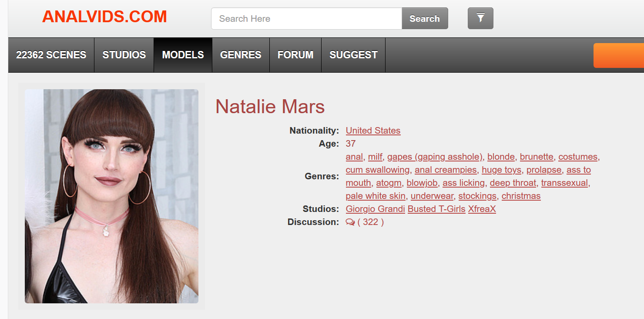The image size is (644, 319).
Task: Open the discussion count of 322
Action: (x=370, y=222)
